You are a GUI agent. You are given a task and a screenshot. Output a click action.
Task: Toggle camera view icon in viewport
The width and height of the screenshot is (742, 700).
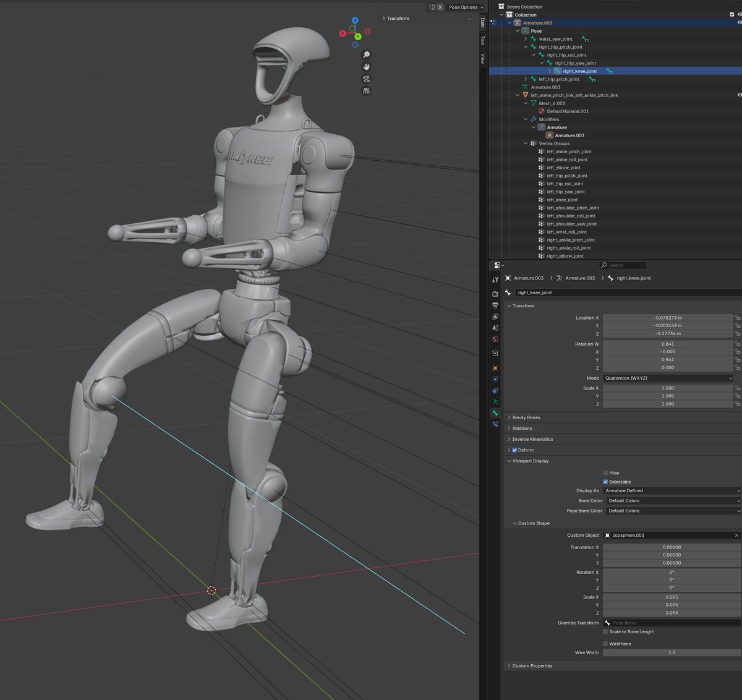pos(366,79)
